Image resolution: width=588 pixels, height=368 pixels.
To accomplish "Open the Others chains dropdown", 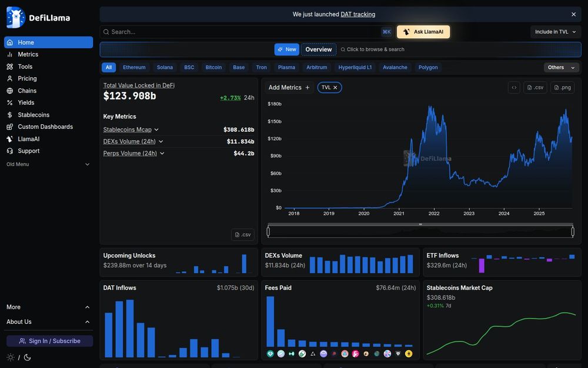I will click(x=562, y=68).
